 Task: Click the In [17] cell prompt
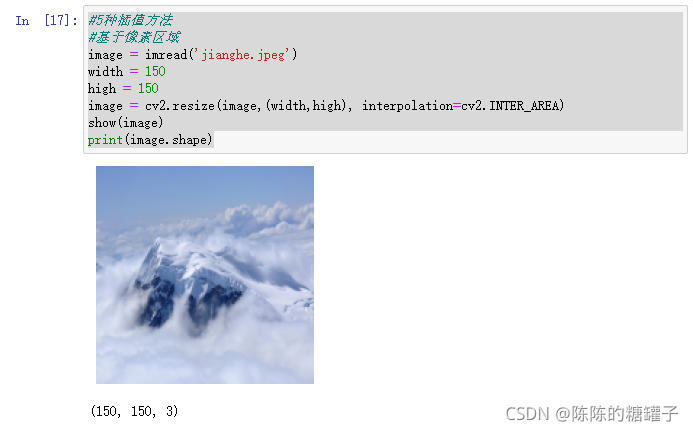tap(46, 20)
